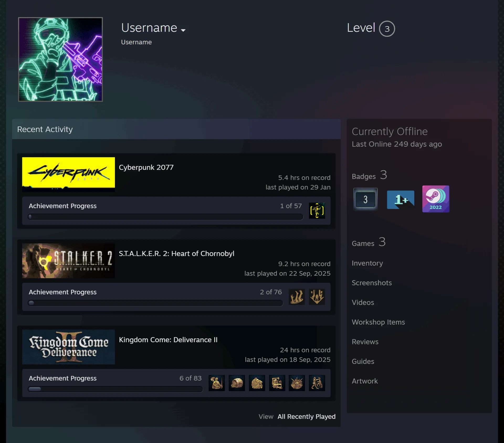Open fifth Kingdom Come achievement icon
The image size is (504, 443).
pos(297,383)
